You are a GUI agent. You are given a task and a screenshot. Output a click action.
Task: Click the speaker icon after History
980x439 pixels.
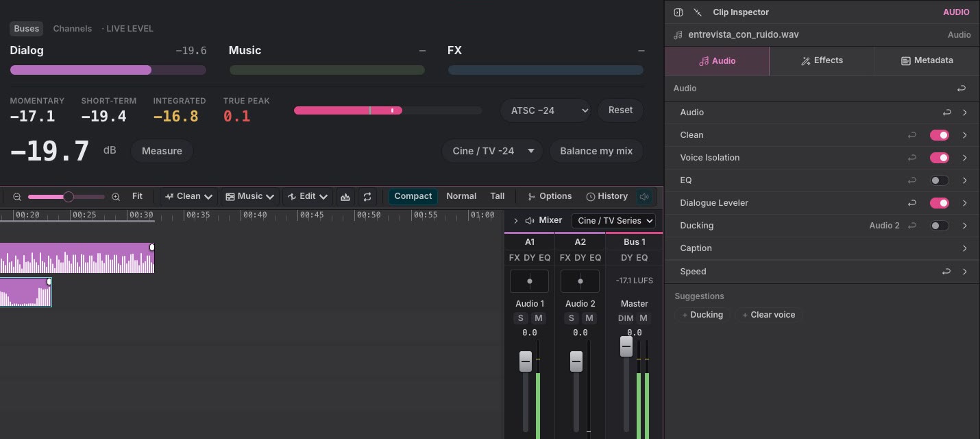click(x=644, y=197)
